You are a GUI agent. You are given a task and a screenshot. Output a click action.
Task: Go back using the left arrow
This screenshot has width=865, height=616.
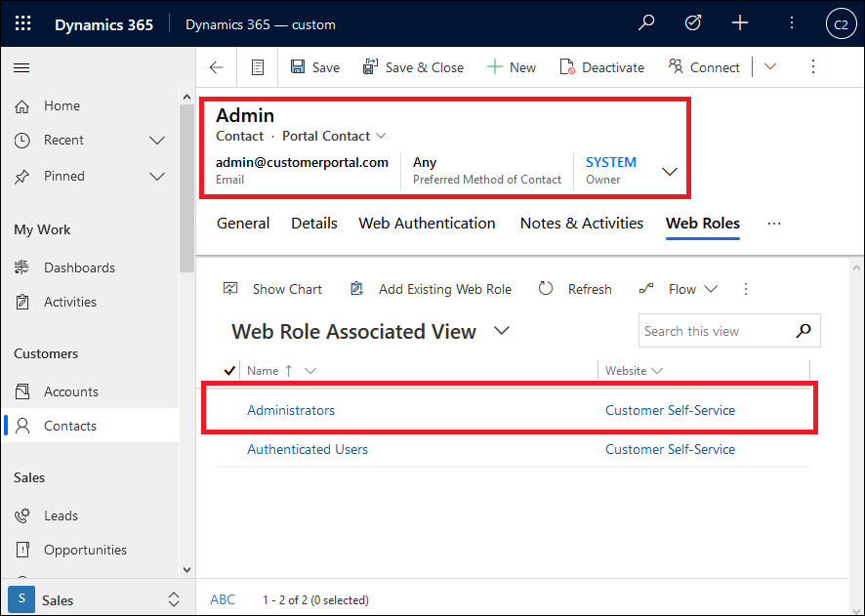coord(217,67)
